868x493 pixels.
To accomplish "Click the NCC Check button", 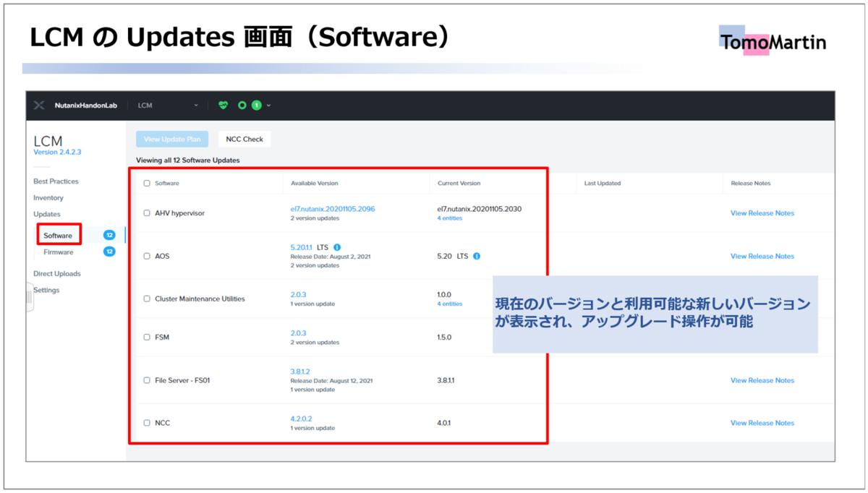I will pyautogui.click(x=244, y=139).
